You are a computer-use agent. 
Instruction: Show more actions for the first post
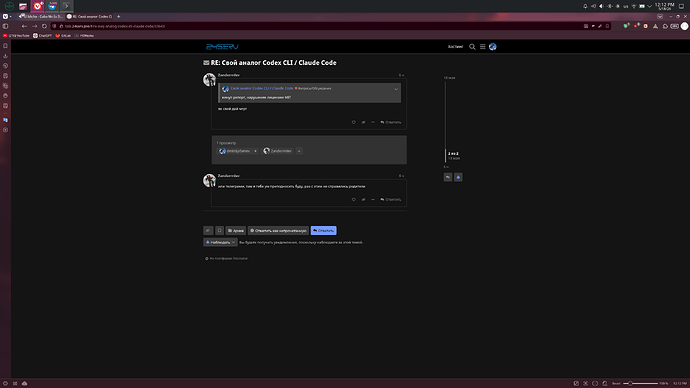coord(373,122)
